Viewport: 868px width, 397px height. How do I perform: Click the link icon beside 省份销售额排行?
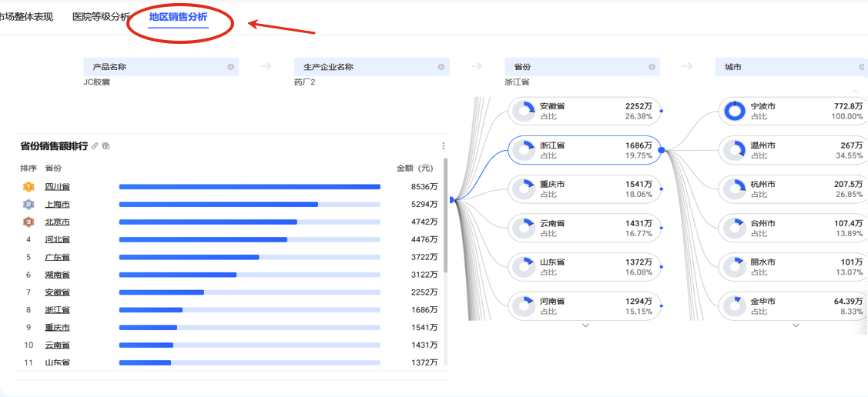(95, 145)
